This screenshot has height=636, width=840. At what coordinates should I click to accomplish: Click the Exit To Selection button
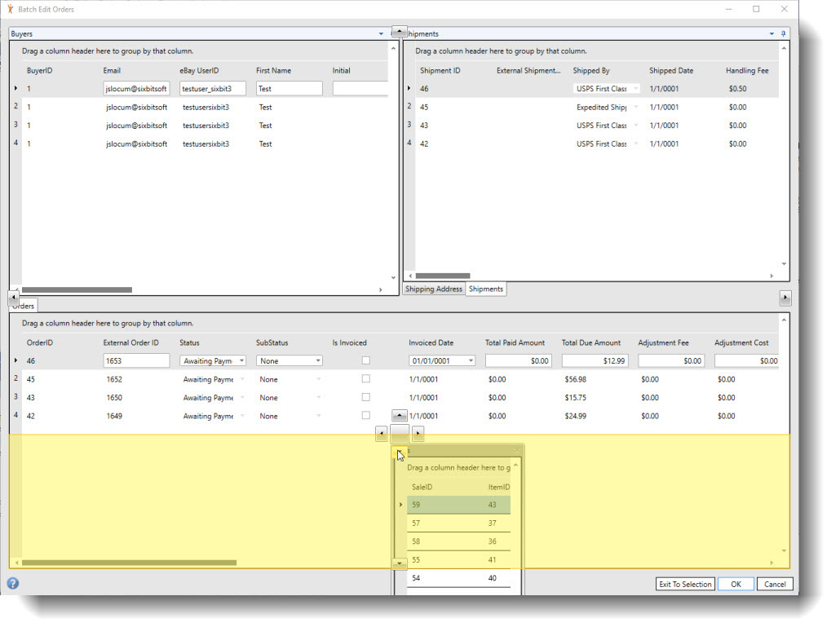click(x=685, y=584)
